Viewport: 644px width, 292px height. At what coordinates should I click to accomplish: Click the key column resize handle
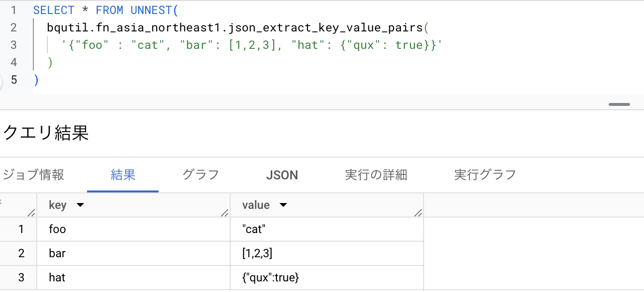point(224,212)
